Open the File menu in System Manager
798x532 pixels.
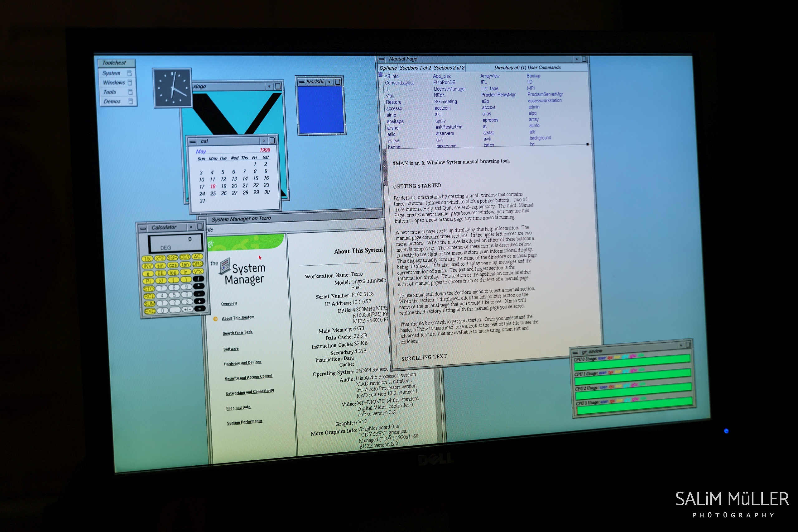[x=209, y=230]
